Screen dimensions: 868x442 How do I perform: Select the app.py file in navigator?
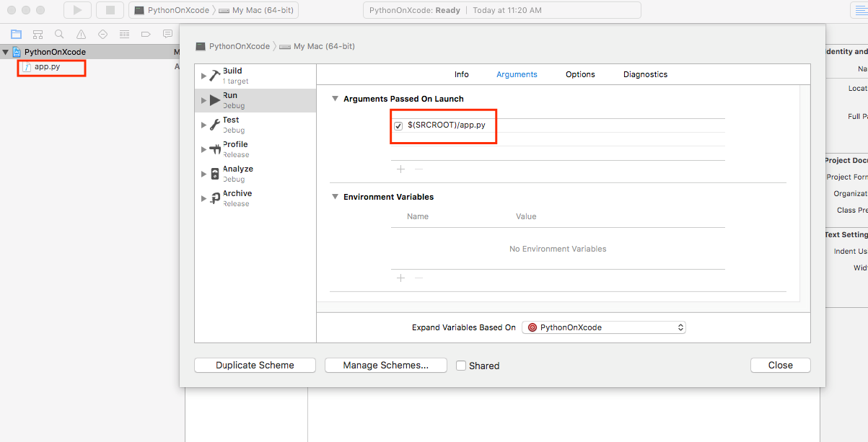[x=47, y=66]
